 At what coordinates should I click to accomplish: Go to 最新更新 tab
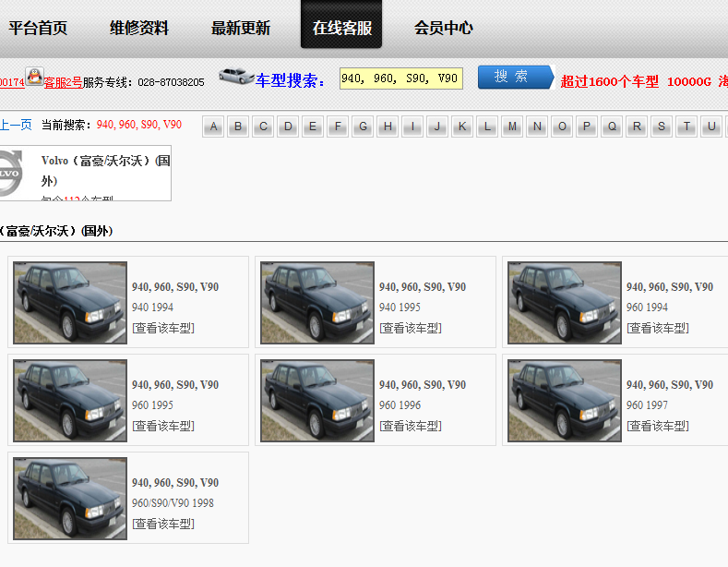[241, 28]
